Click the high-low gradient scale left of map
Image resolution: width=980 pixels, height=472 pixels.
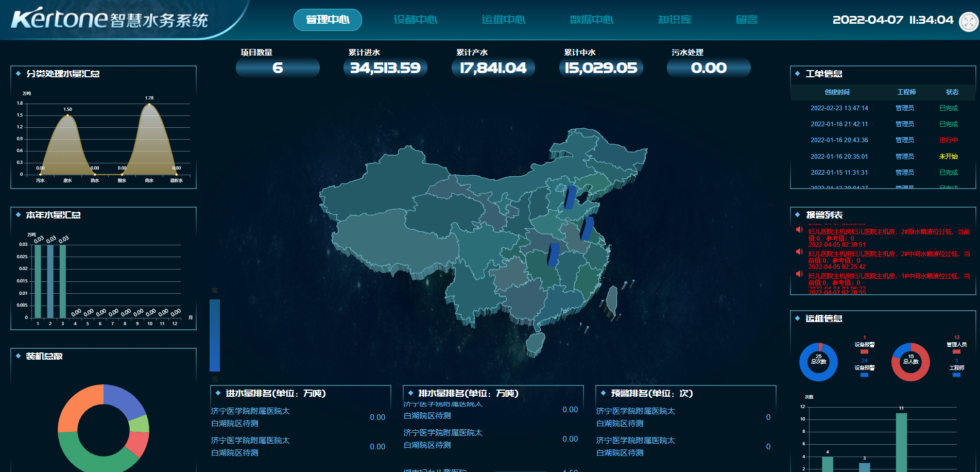[215, 335]
